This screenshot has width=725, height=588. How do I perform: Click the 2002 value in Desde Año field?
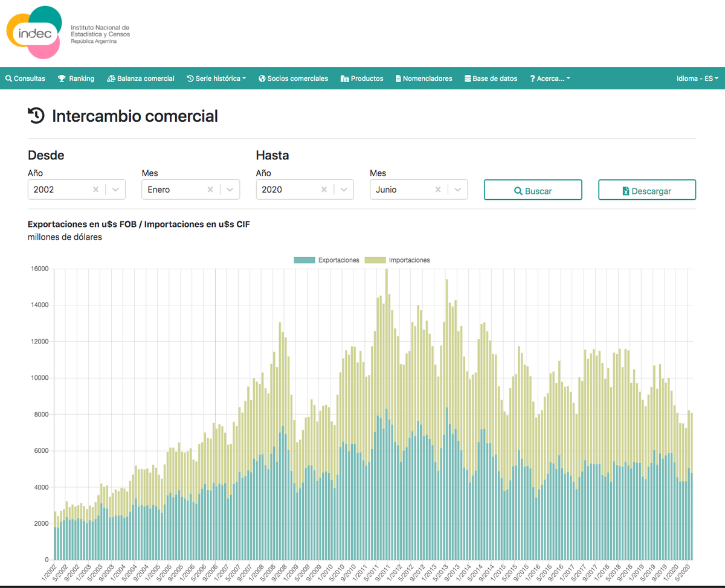click(x=43, y=190)
